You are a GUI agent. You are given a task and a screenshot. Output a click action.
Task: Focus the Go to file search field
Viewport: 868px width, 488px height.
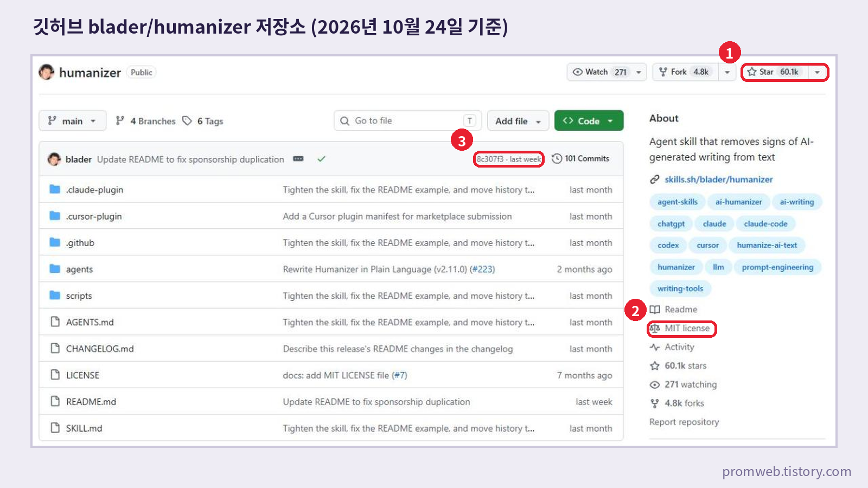click(x=407, y=121)
